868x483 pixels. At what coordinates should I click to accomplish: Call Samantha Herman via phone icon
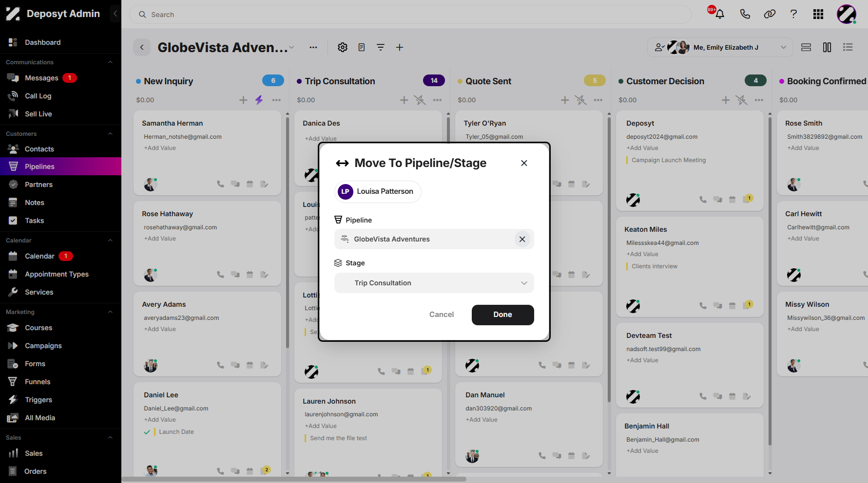coord(221,184)
